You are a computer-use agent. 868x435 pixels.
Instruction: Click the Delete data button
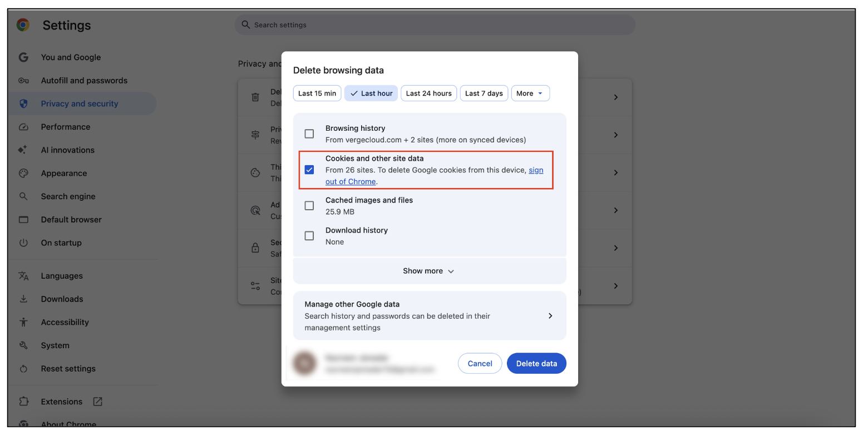pos(536,363)
